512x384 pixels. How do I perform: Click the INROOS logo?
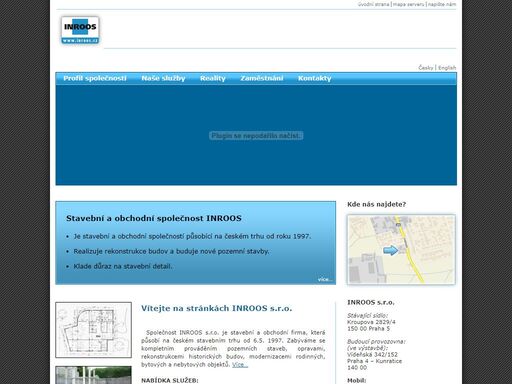tap(80, 30)
